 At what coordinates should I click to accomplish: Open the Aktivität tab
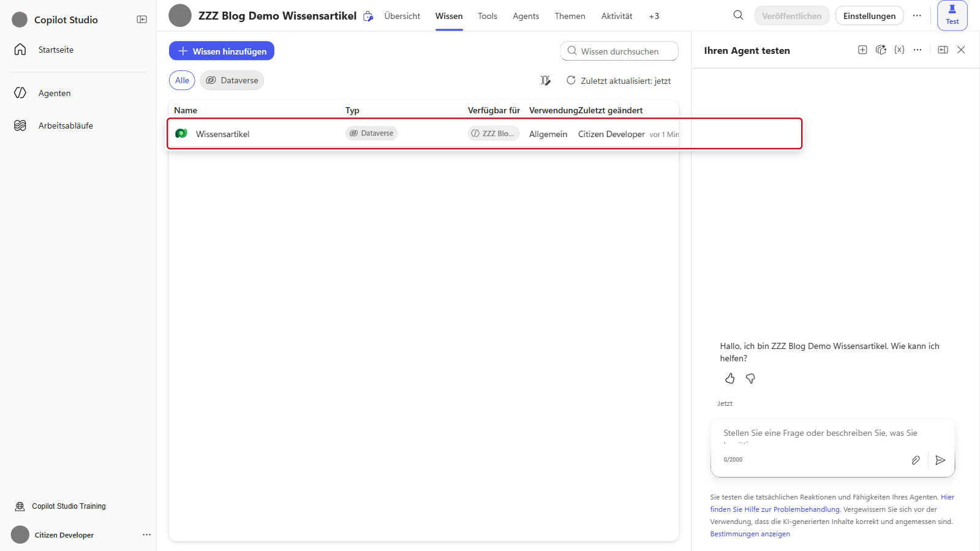coord(617,16)
